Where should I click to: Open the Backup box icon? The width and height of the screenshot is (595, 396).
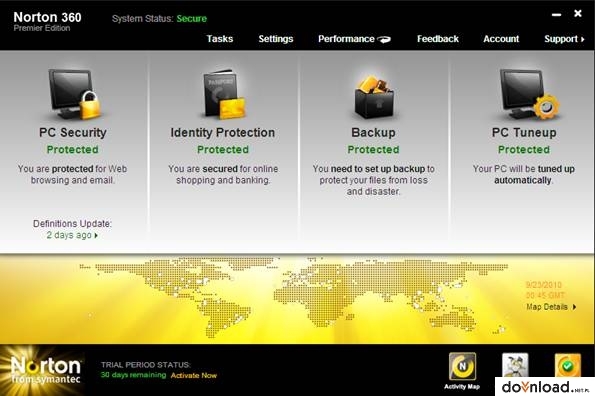click(375, 96)
